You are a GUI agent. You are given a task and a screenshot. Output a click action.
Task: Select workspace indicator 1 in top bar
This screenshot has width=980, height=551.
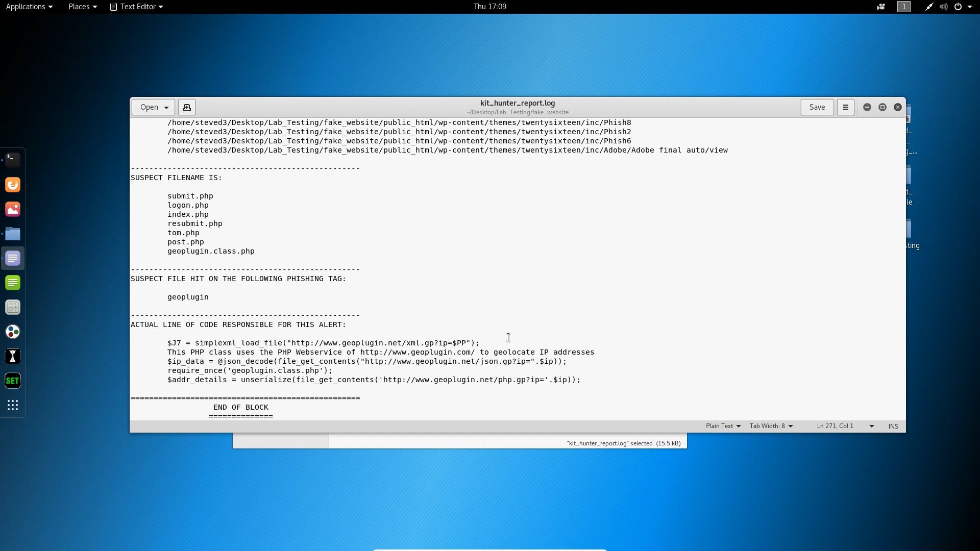[904, 7]
